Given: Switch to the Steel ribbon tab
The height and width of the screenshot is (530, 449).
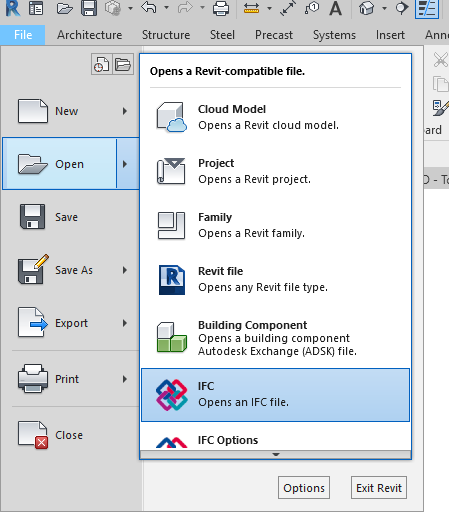Looking at the screenshot, I should [222, 35].
